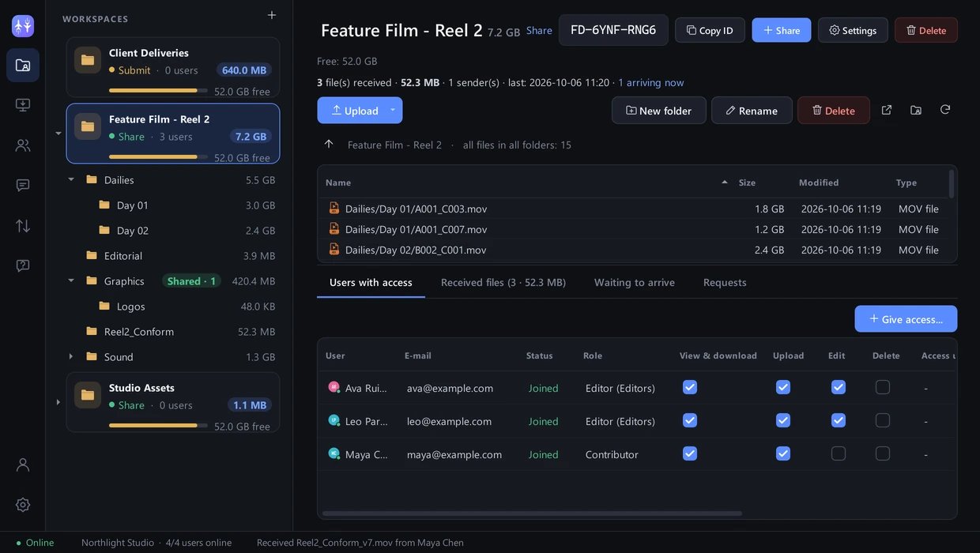Click the app logo icon in sidebar
980x553 pixels.
(23, 26)
